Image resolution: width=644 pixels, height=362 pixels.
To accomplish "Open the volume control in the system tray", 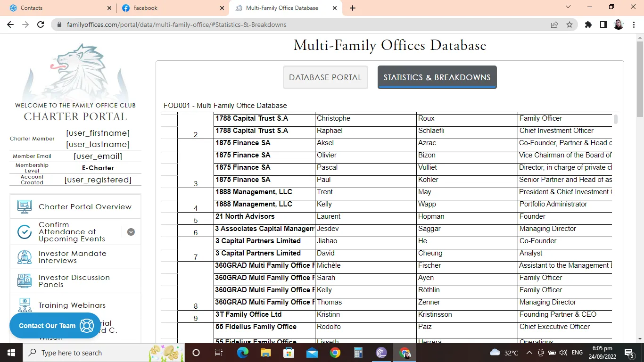I will 563,353.
